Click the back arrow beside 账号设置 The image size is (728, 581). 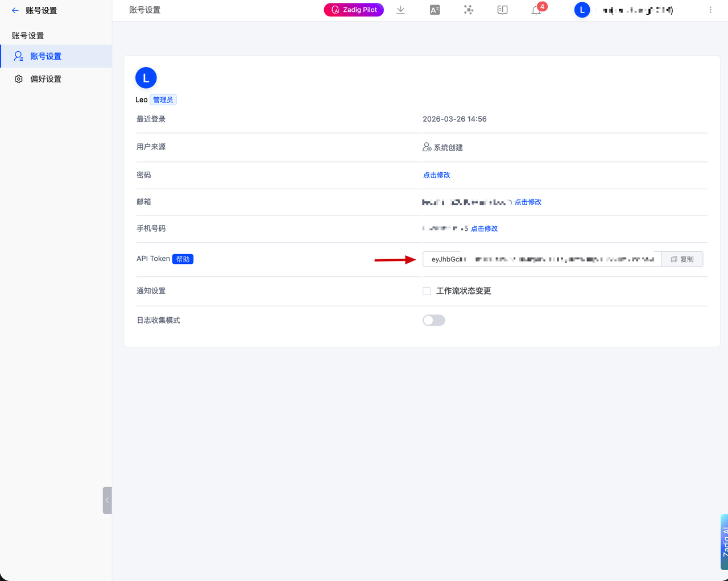[x=15, y=10]
